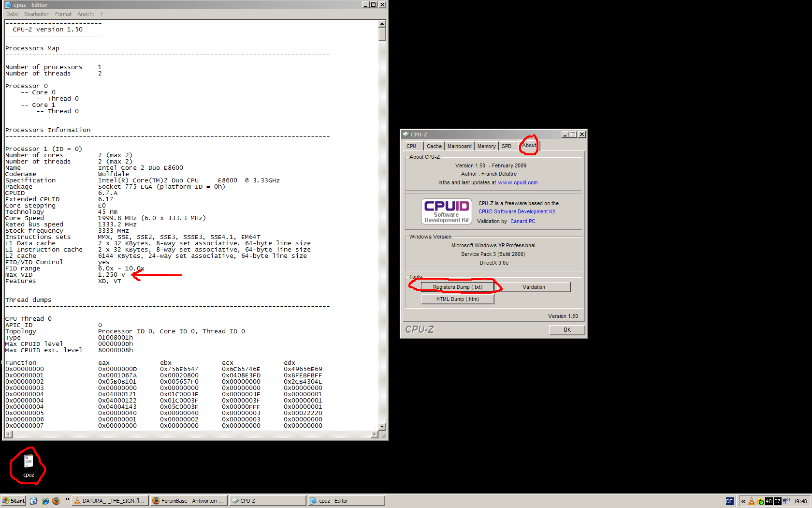
Task: Click the system clock showing 19:48
Action: click(800, 501)
